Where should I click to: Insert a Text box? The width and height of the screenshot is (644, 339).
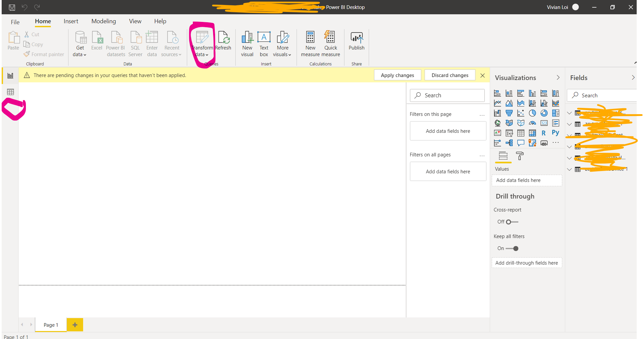pos(264,44)
